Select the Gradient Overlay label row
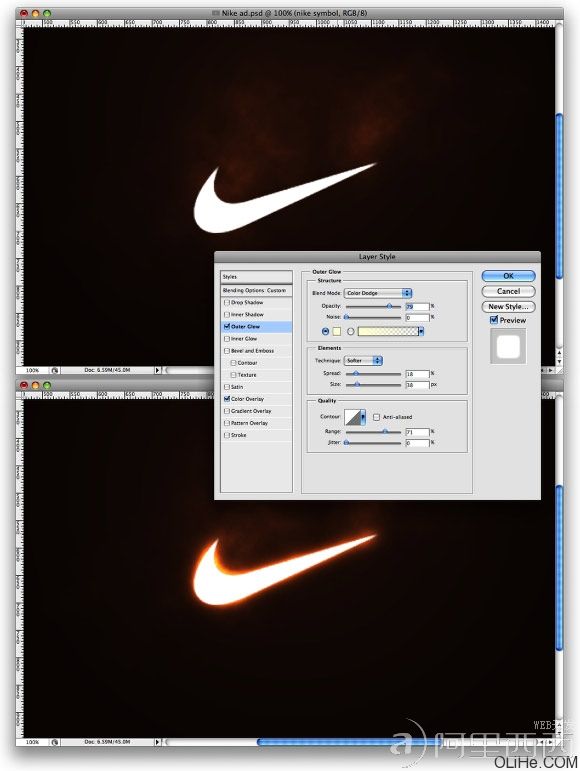Screen dimensions: 580x771 [x=256, y=411]
